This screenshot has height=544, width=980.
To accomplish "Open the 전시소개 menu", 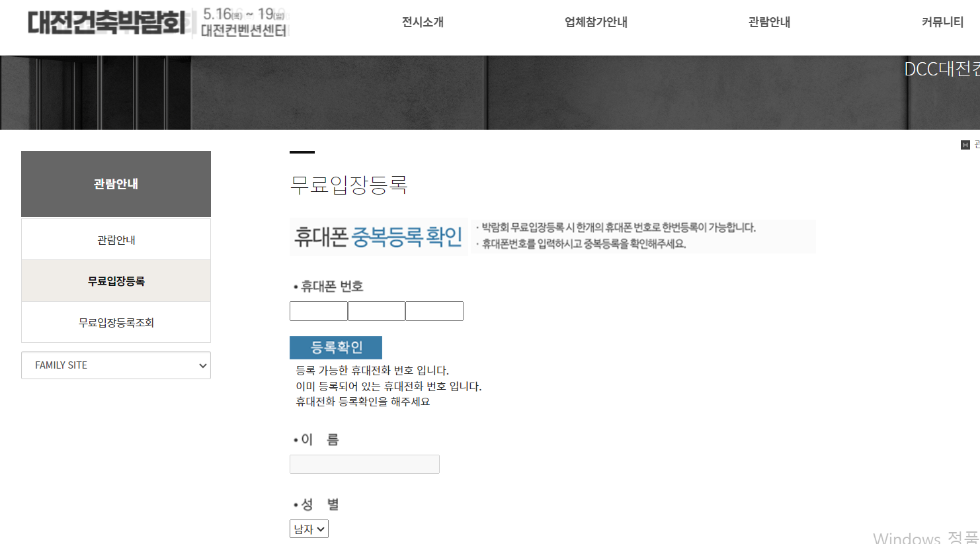I will (x=422, y=22).
